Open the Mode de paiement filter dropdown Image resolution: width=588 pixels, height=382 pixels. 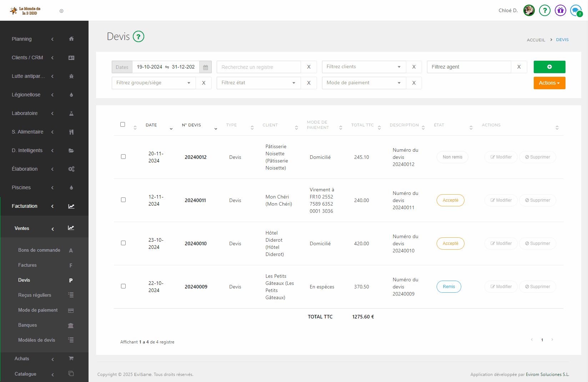pos(364,83)
